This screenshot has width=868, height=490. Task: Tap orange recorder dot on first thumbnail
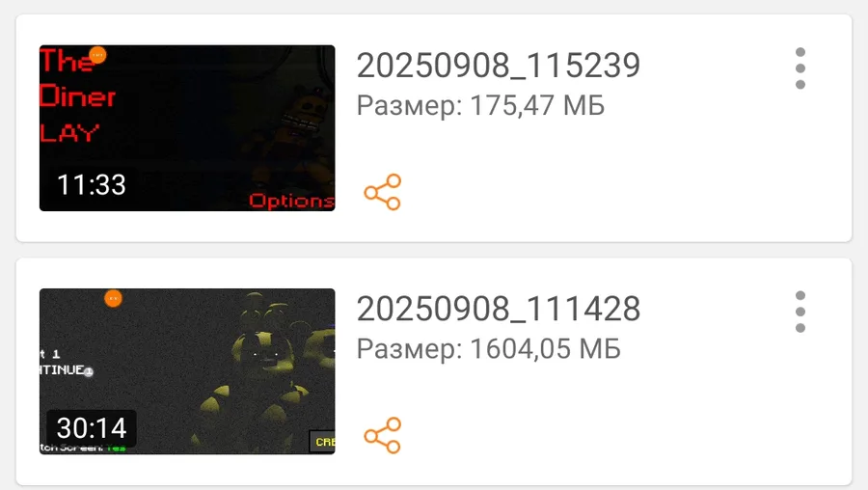(x=97, y=55)
